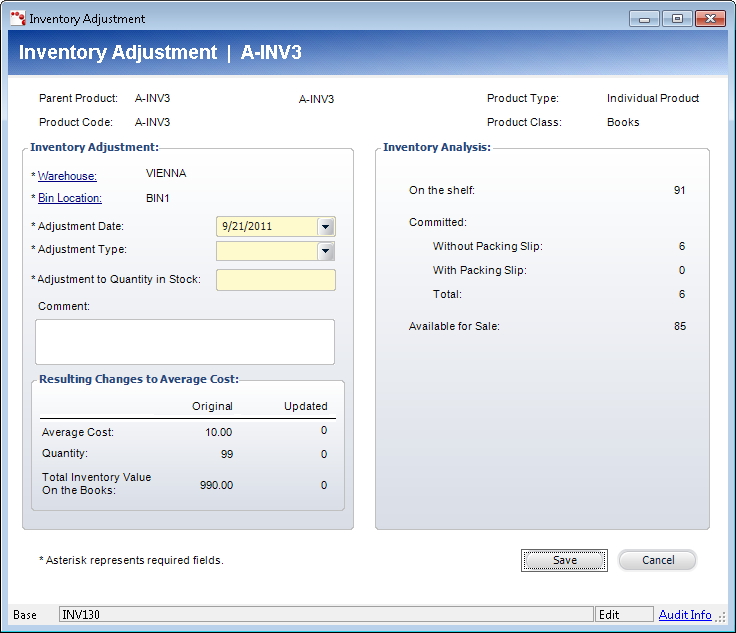This screenshot has width=736, height=633.
Task: Open the Audit Info link
Action: coord(685,615)
